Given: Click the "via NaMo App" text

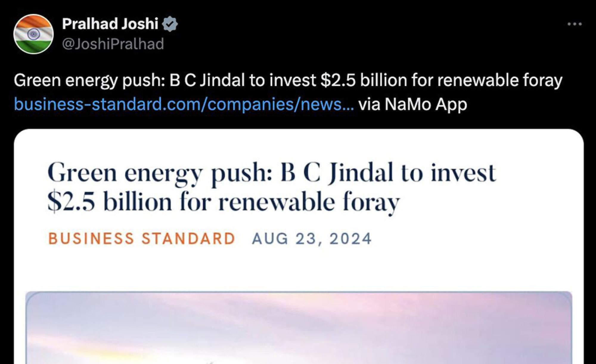Looking at the screenshot, I should (413, 104).
